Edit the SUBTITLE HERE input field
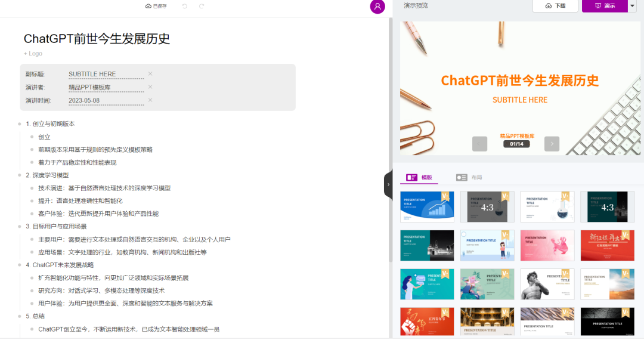The image size is (644, 340). (106, 74)
